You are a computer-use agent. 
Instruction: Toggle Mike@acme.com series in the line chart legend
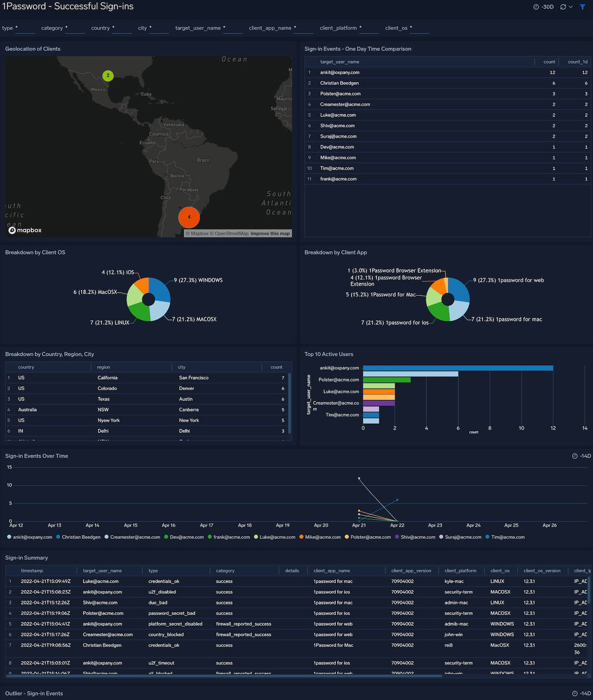pyautogui.click(x=320, y=537)
